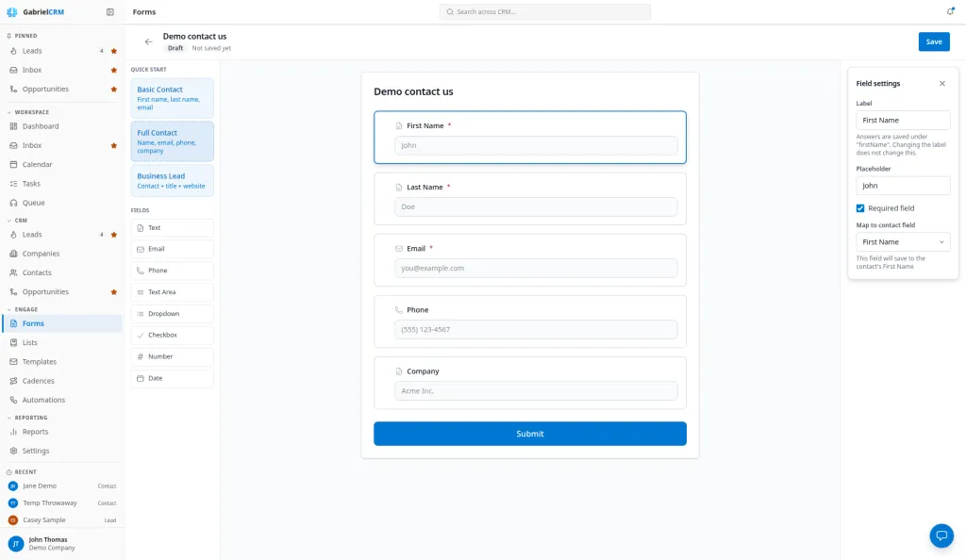Open the chat bubble widget
This screenshot has width=966, height=560.
pyautogui.click(x=941, y=535)
